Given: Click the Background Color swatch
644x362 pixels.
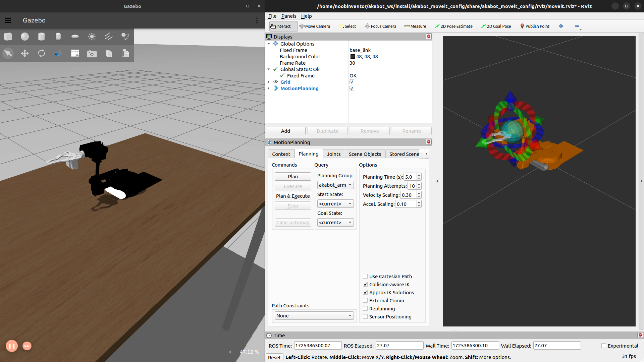Looking at the screenshot, I should [353, 57].
